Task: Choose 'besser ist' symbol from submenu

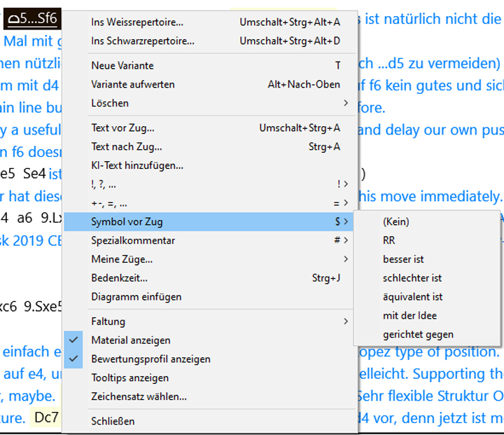Action: (403, 259)
